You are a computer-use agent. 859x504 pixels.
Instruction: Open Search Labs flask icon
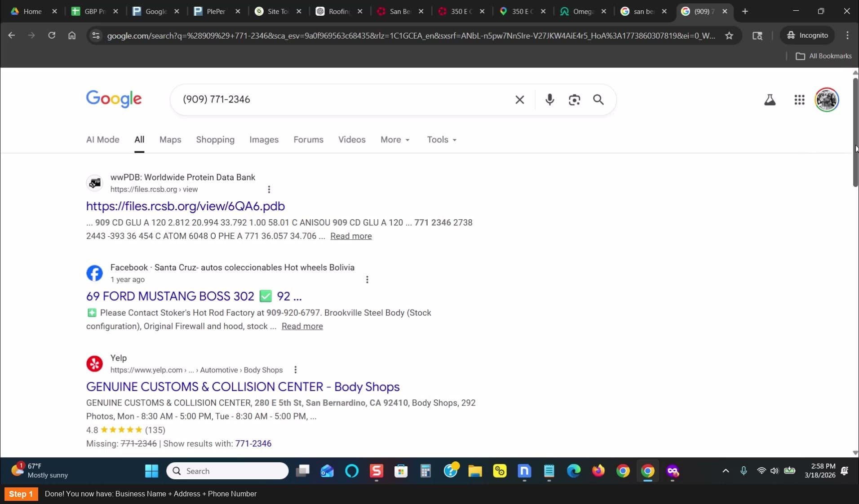click(770, 100)
